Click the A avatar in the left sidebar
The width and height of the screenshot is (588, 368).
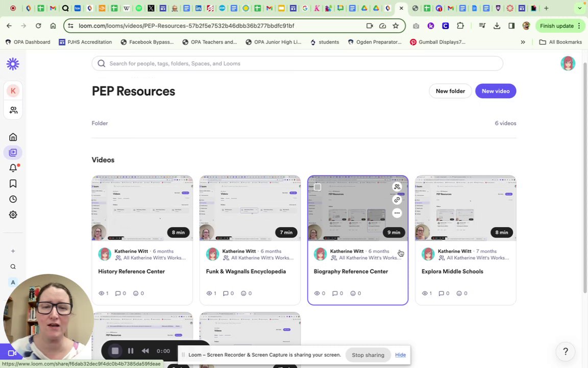(x=13, y=282)
